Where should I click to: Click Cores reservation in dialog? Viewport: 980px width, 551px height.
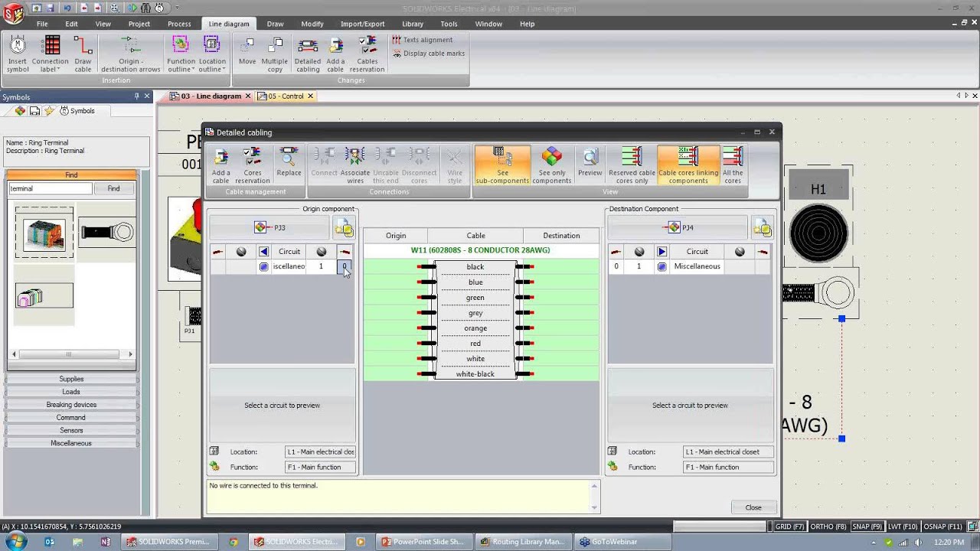(x=253, y=165)
